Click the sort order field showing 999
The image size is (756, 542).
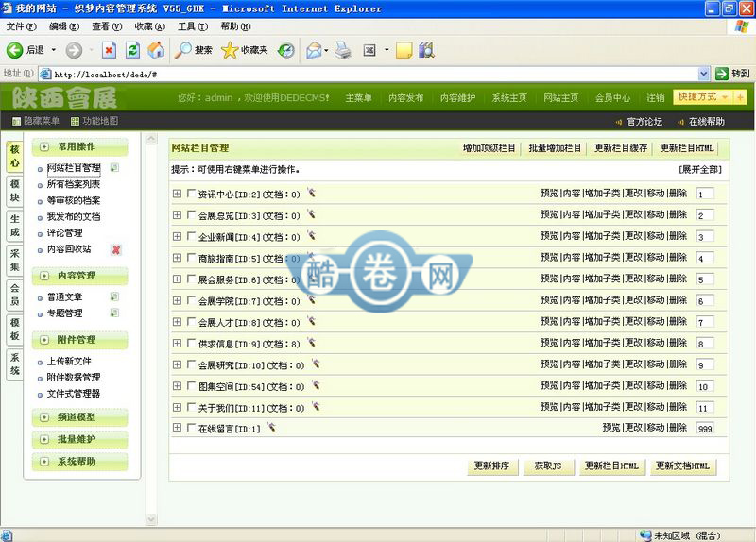705,429
